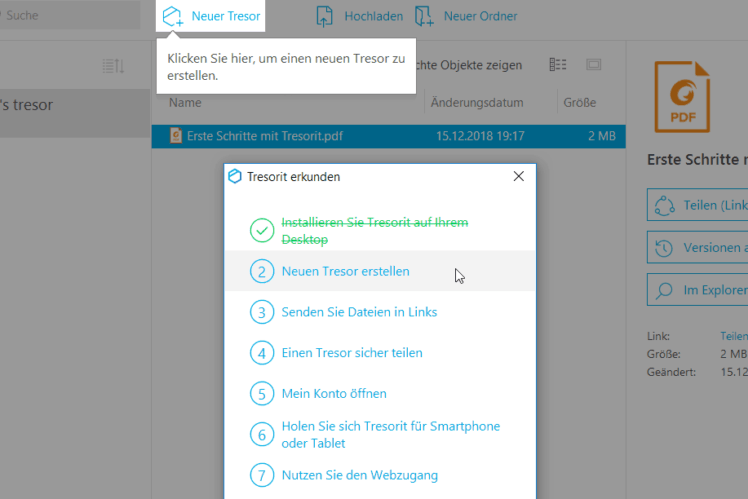The height and width of the screenshot is (499, 748).
Task: Sort by Änderungsdatum column header
Action: tap(477, 103)
